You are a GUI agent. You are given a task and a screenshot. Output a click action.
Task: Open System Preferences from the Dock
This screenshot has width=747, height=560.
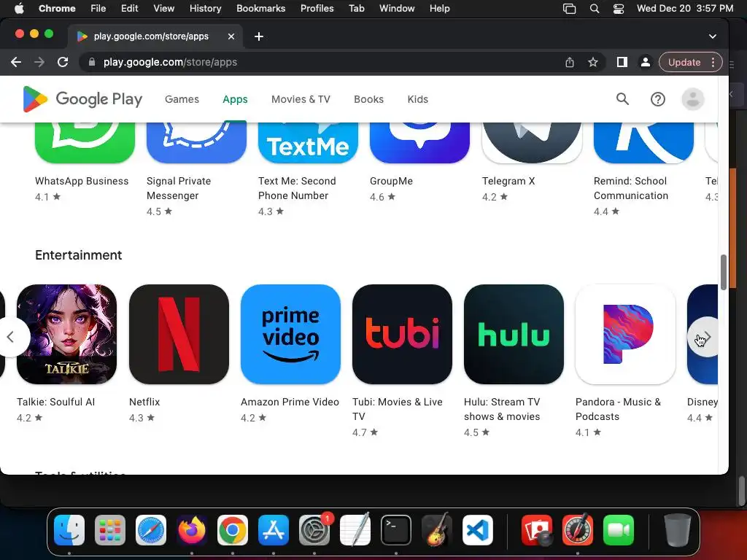pos(314,530)
